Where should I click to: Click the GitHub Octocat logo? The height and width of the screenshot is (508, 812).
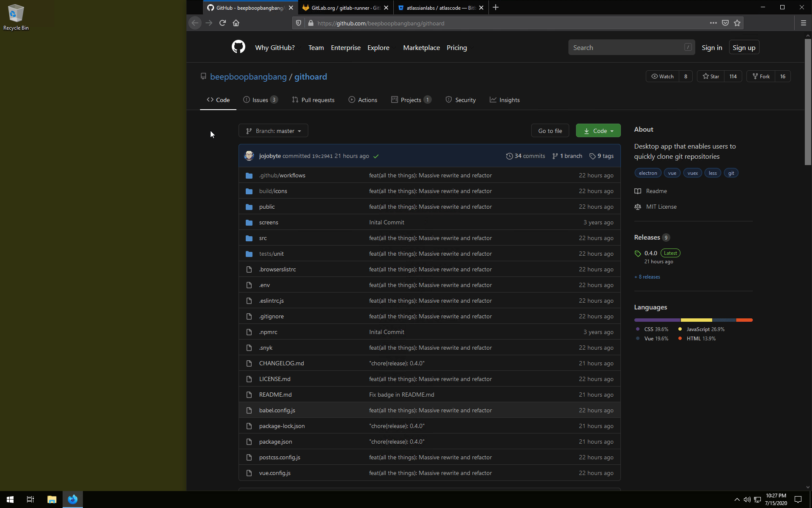click(238, 47)
